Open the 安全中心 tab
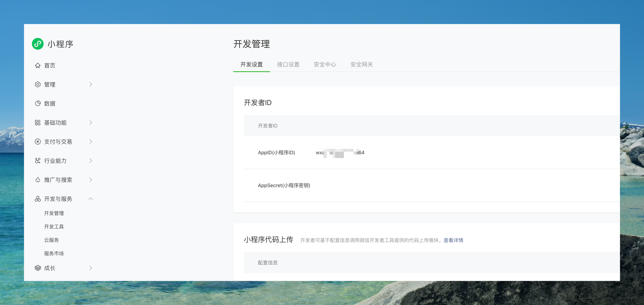The height and width of the screenshot is (305, 644). [x=325, y=64]
